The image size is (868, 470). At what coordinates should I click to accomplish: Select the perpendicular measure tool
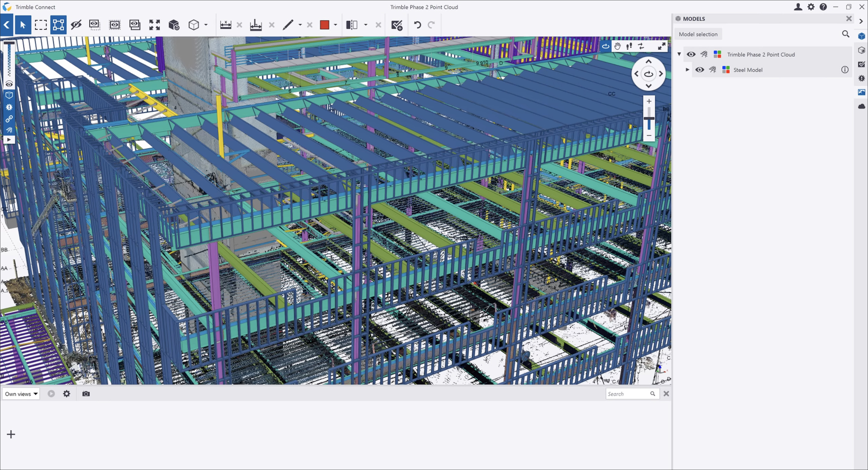pyautogui.click(x=256, y=25)
